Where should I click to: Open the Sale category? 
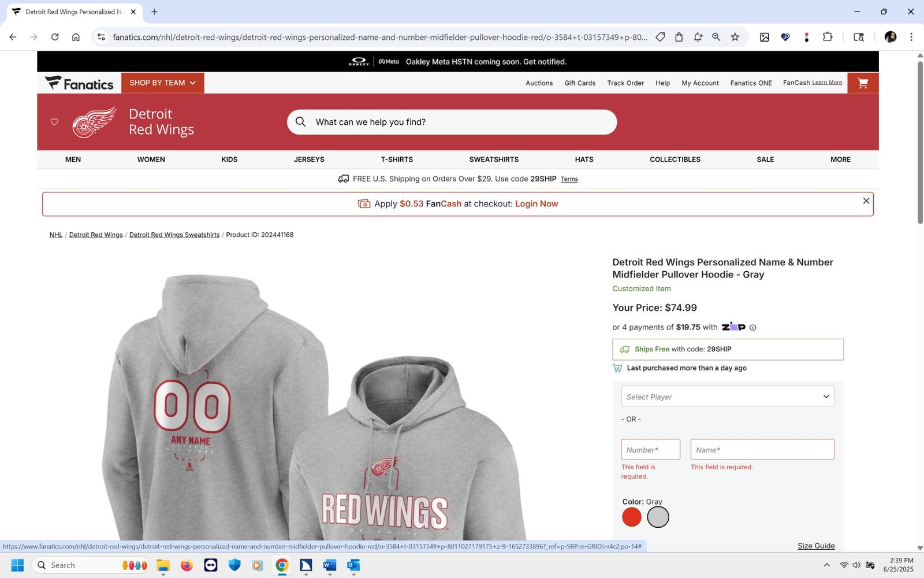(x=765, y=160)
